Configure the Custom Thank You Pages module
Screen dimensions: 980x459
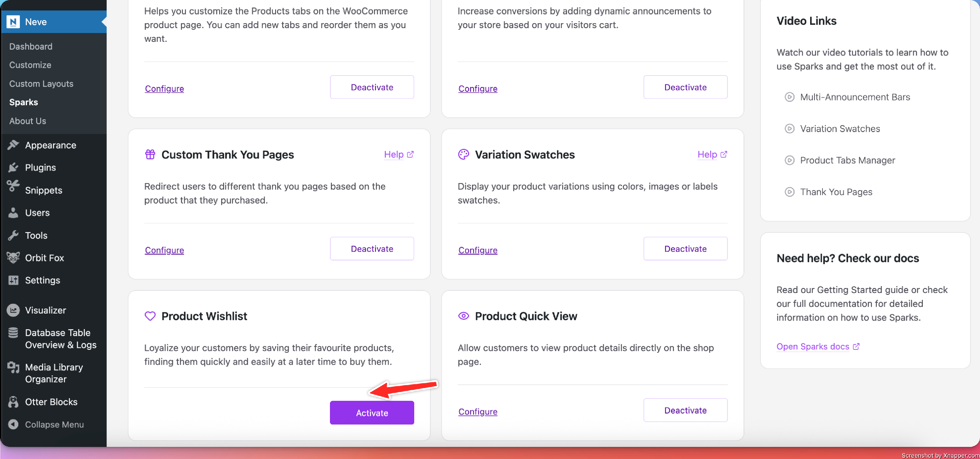[164, 250]
